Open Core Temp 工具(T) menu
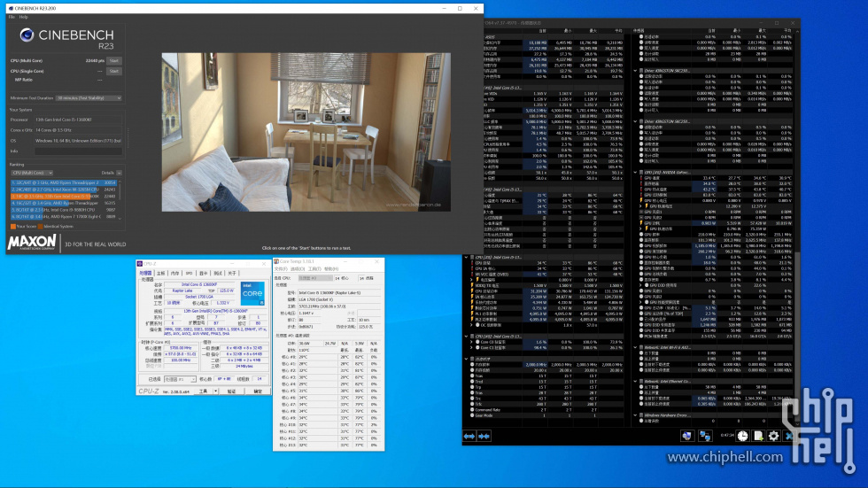868x488 pixels. tap(314, 269)
